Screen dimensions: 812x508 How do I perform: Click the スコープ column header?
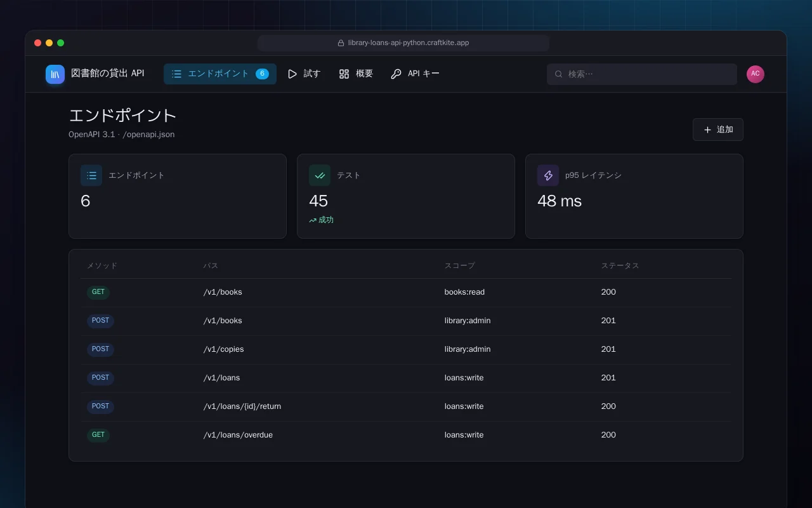[x=460, y=265]
